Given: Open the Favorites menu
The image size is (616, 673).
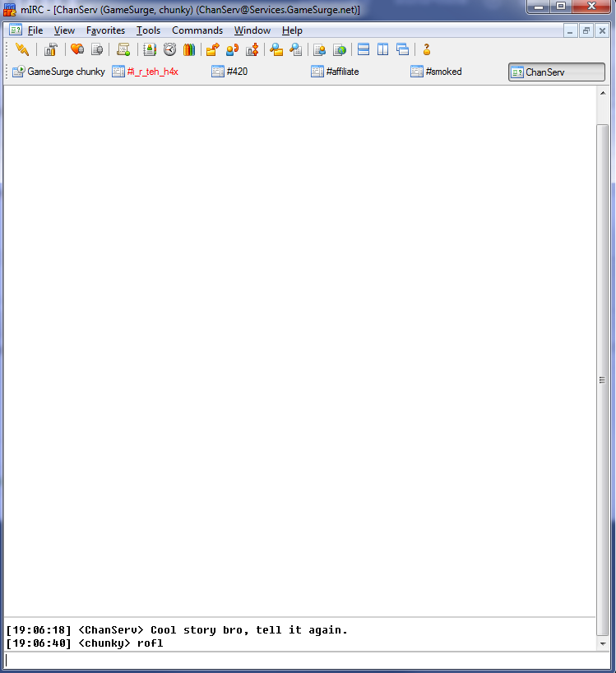Looking at the screenshot, I should [x=105, y=30].
